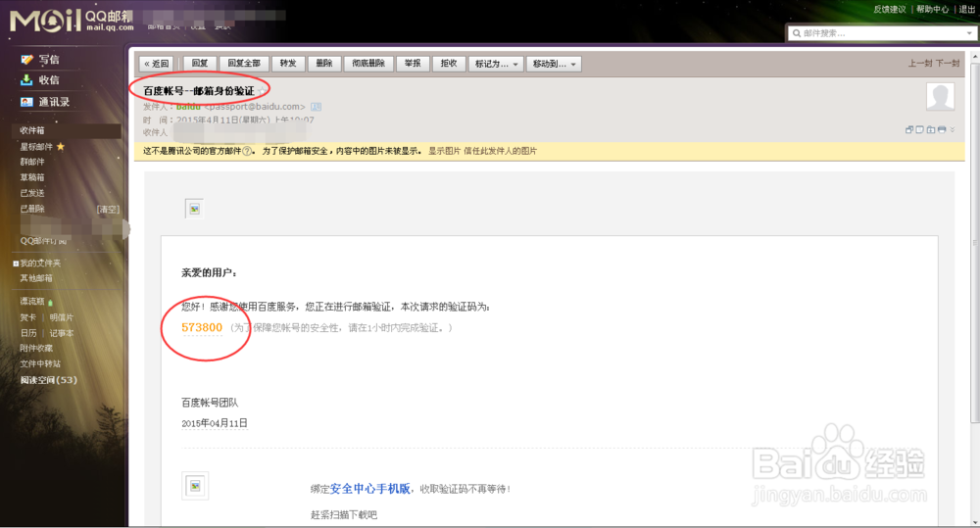Viewport: 980px width, 528px height.
Task: Star the email with the subject star icon
Action: (263, 91)
